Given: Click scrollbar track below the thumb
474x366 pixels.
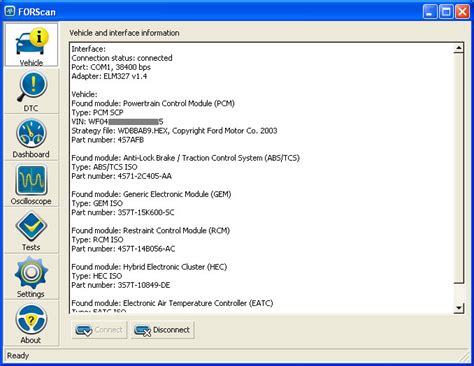Looking at the screenshot, I should pos(459,294).
